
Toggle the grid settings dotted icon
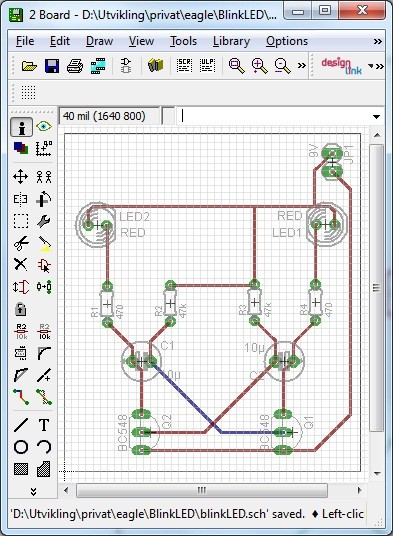(28, 92)
